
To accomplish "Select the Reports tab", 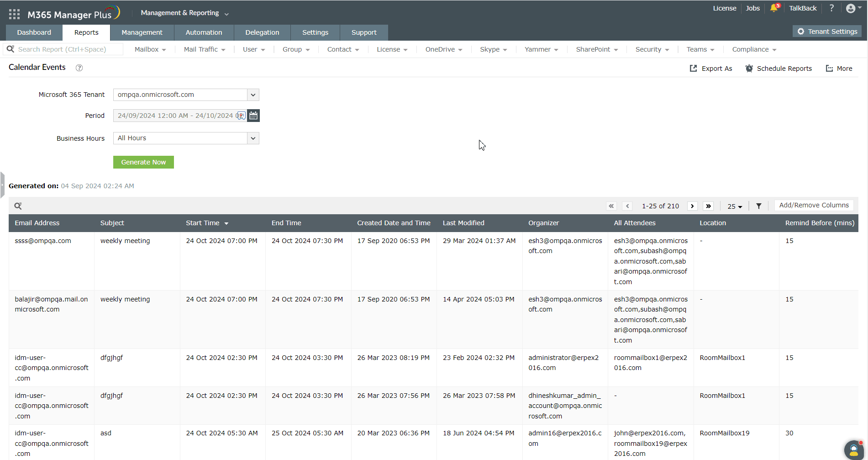I will coord(86,32).
